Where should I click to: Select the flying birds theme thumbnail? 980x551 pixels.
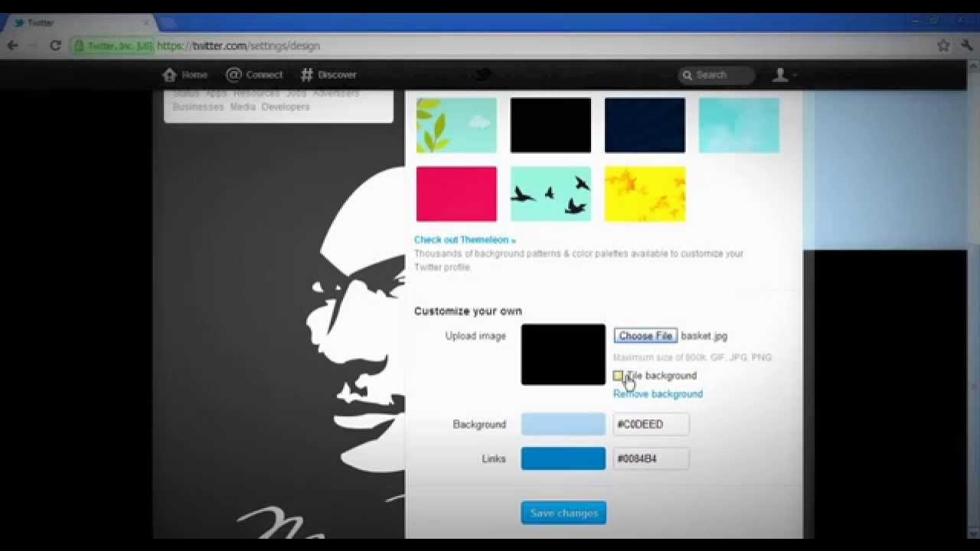(x=550, y=194)
